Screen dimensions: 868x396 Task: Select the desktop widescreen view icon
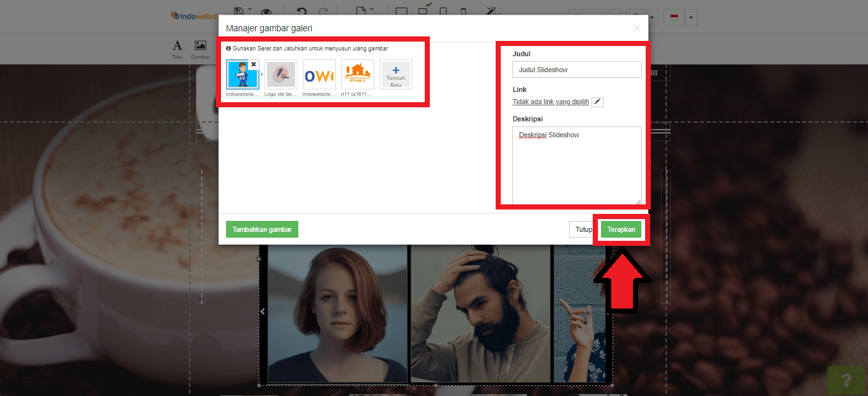(x=402, y=11)
